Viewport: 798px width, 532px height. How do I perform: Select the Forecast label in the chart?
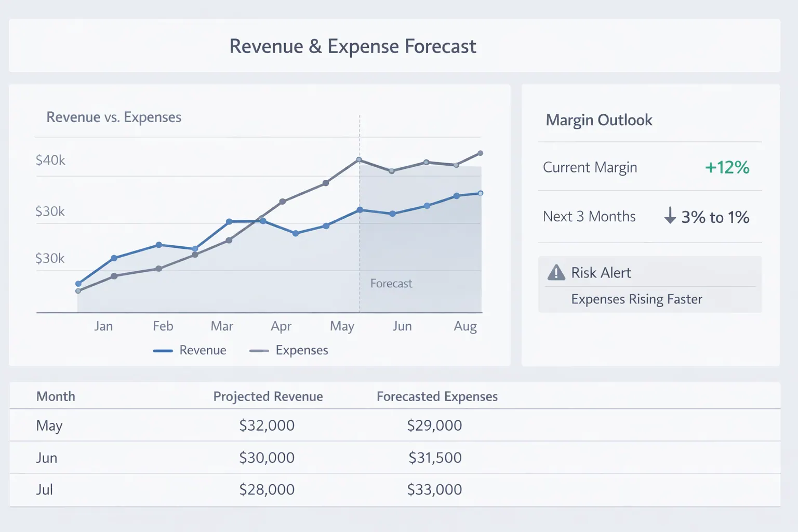[391, 284]
